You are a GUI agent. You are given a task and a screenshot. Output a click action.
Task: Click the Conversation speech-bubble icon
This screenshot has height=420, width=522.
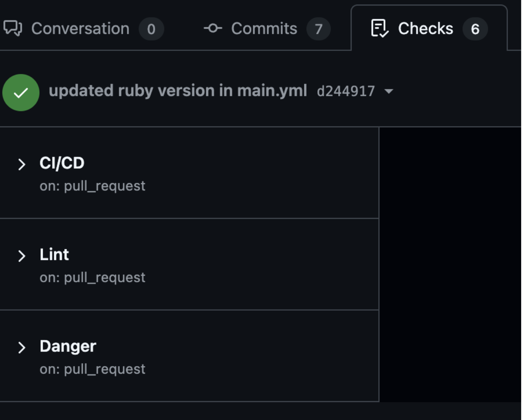tap(13, 28)
